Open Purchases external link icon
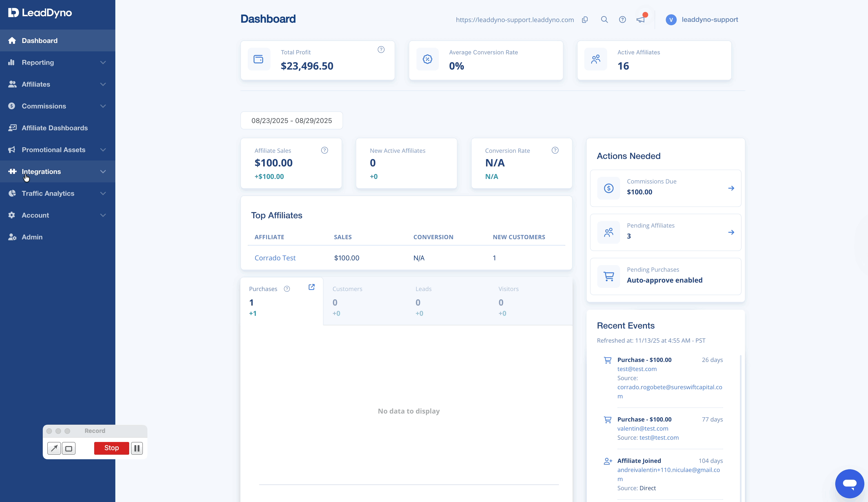 311,287
